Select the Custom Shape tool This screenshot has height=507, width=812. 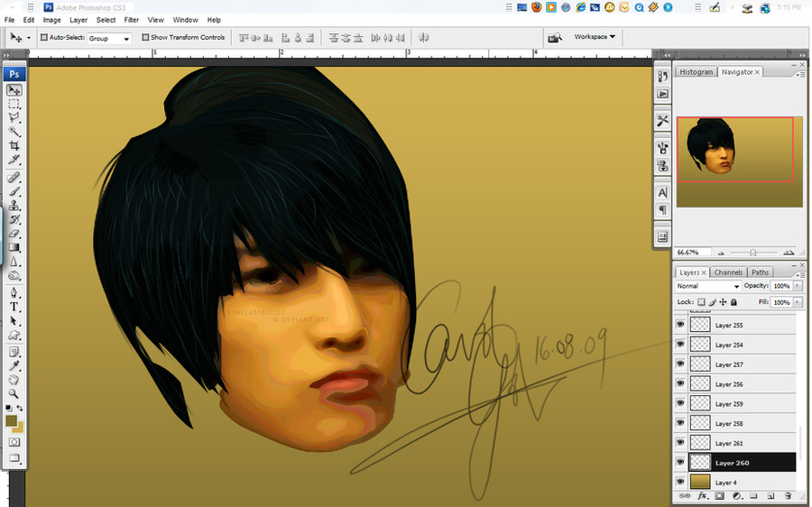[x=14, y=335]
